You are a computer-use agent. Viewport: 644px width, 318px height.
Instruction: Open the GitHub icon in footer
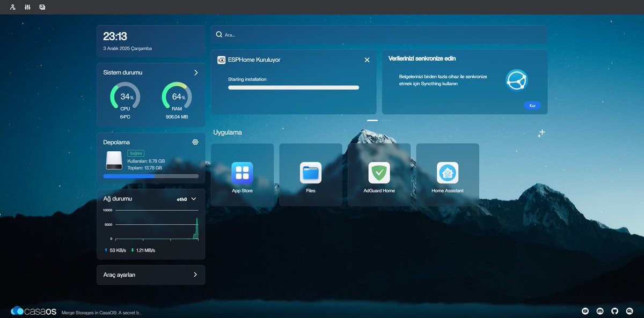pyautogui.click(x=615, y=311)
